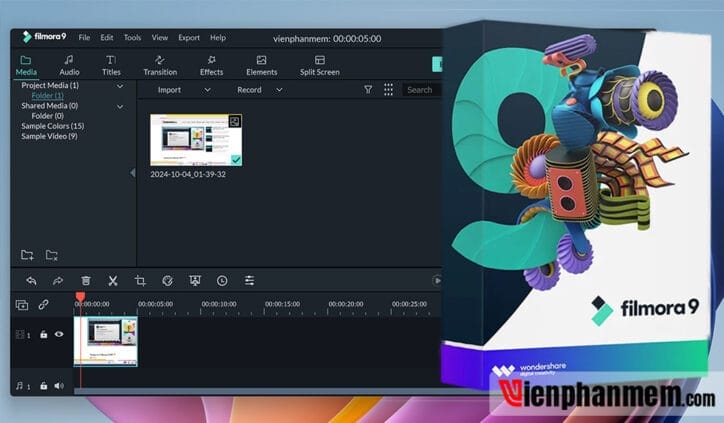724x423 pixels.
Task: Select Shared Media (0) in tree
Action: pos(49,106)
